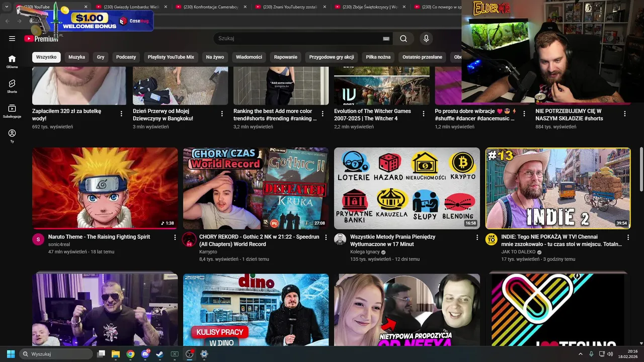Image resolution: width=644 pixels, height=362 pixels.
Task: Open Chrome tab search dropdown arrow
Action: pyautogui.click(x=7, y=7)
